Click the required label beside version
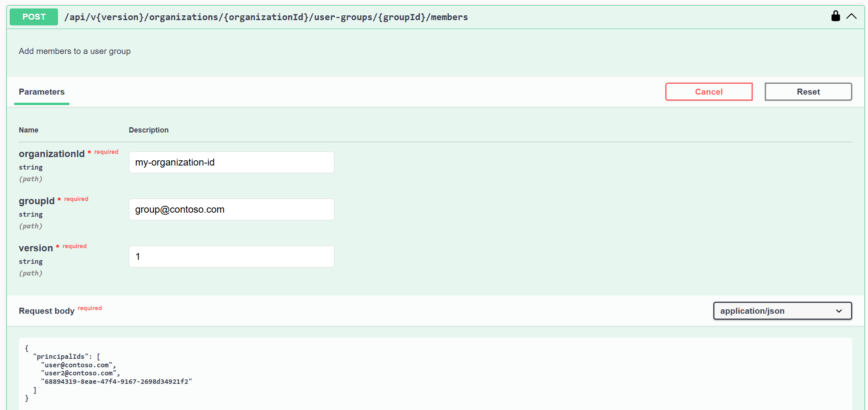This screenshot has height=410, width=868. [x=74, y=246]
